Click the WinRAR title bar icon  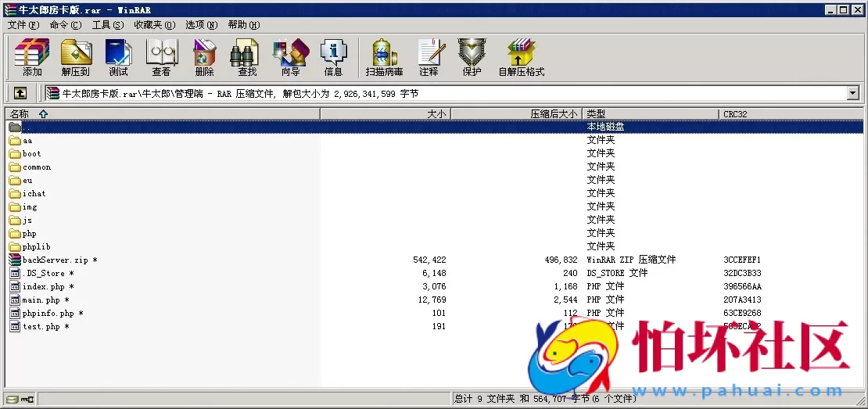[10, 10]
